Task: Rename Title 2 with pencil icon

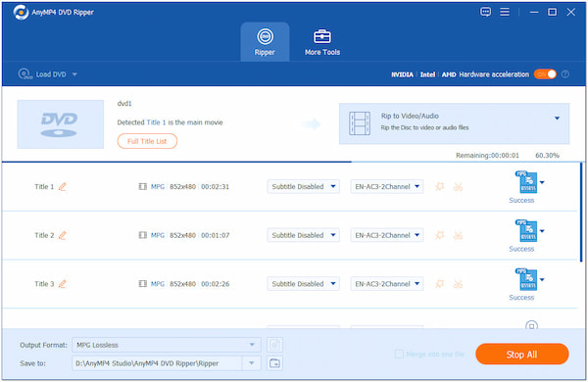Action: pos(63,235)
